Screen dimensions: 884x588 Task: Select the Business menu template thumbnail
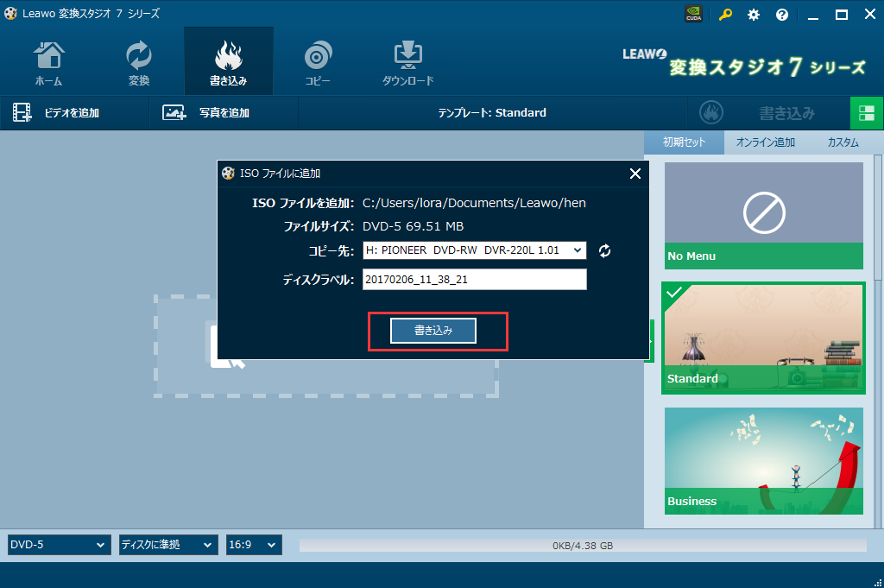tap(763, 460)
